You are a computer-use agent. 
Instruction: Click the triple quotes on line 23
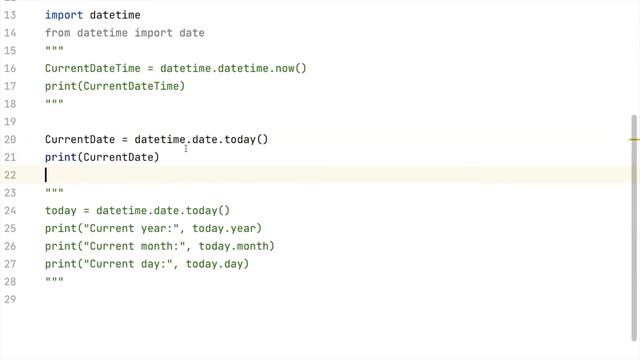click(x=54, y=191)
